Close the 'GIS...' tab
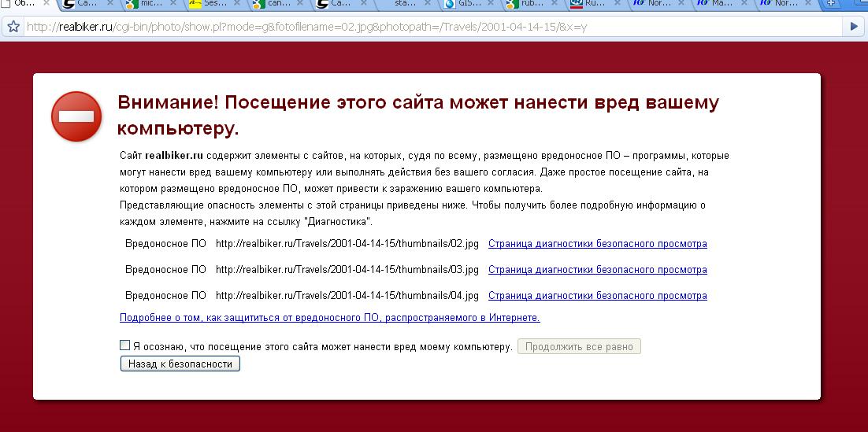The width and height of the screenshot is (868, 432). (x=491, y=4)
